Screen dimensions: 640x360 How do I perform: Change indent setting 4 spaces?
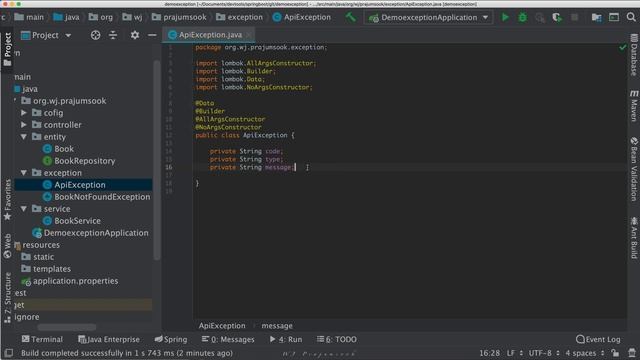point(585,353)
